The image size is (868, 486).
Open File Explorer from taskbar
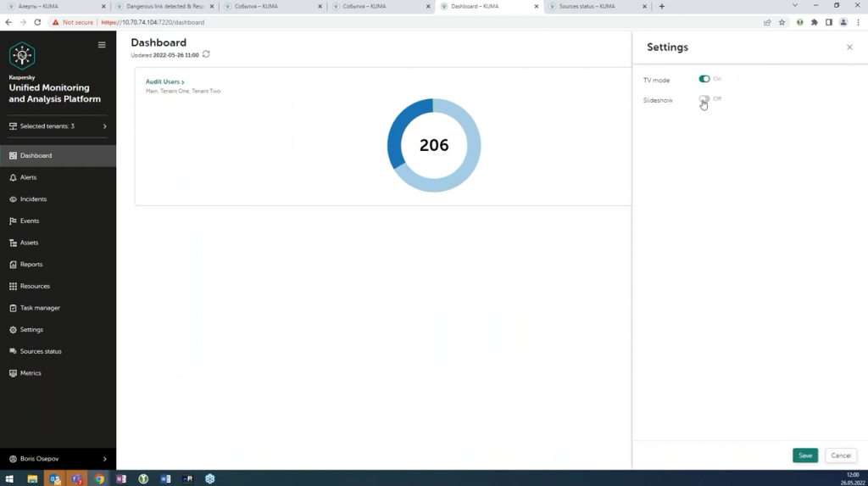point(32,479)
